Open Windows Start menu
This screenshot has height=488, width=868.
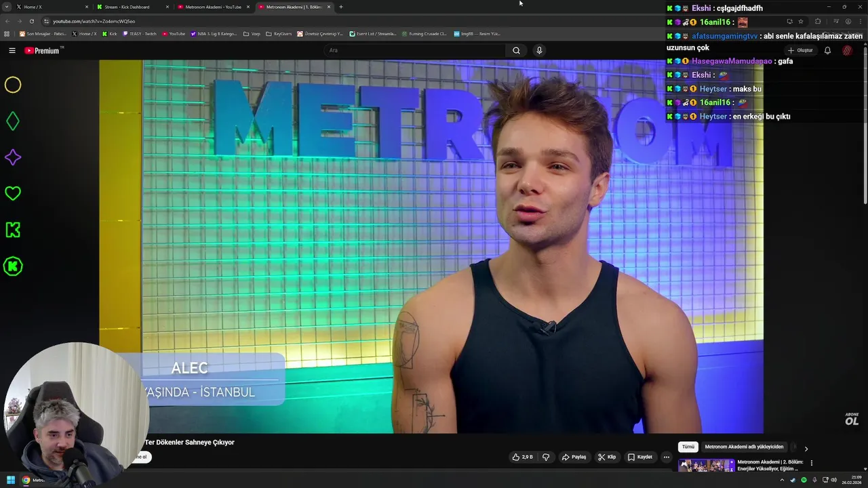(x=11, y=480)
